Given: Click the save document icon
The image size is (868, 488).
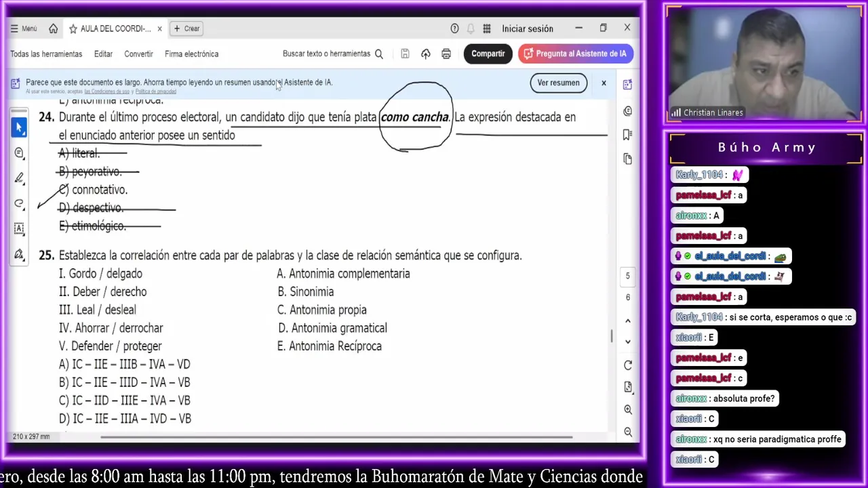Looking at the screenshot, I should (405, 54).
